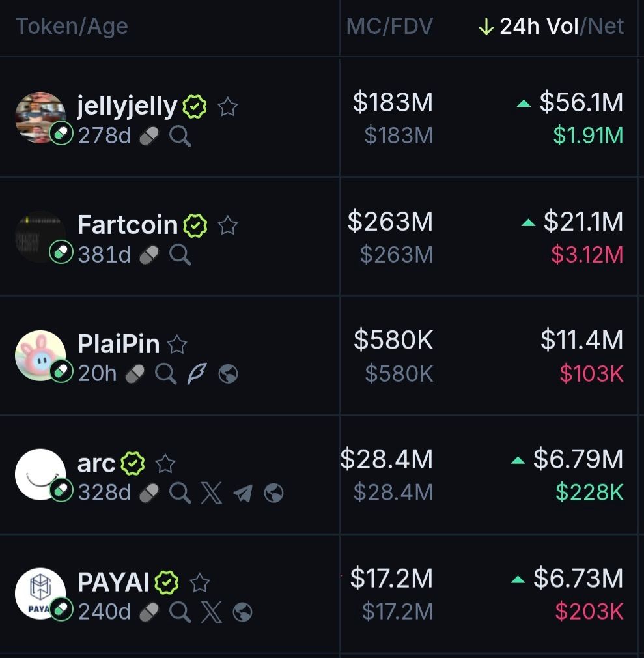Search PAYAI with the magnifier icon

click(x=180, y=612)
